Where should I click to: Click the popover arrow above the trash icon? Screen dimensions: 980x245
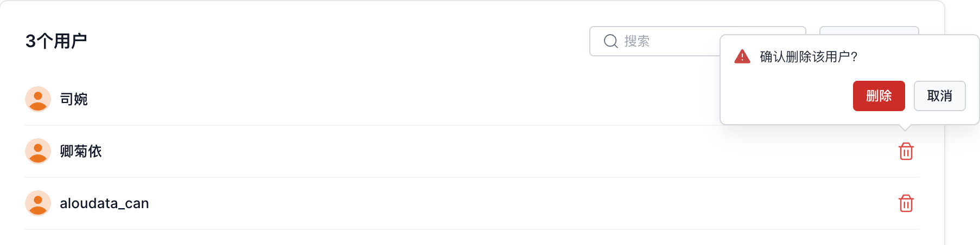click(905, 127)
